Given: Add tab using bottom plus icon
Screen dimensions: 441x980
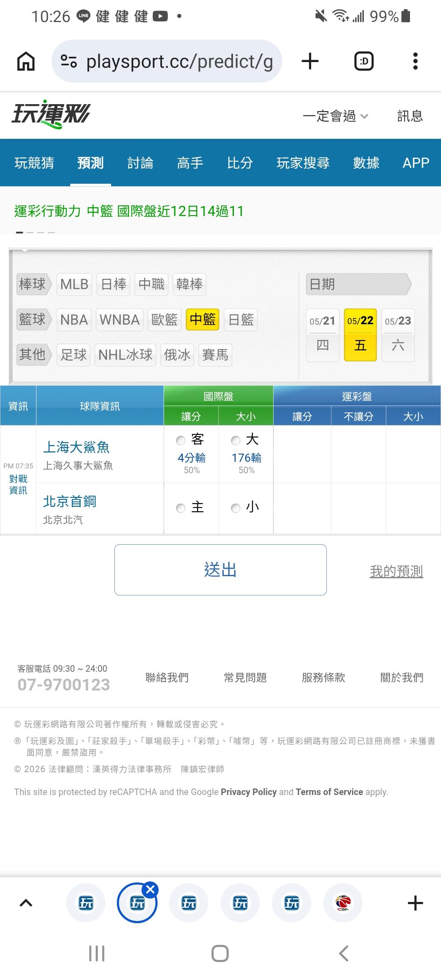Looking at the screenshot, I should point(415,903).
